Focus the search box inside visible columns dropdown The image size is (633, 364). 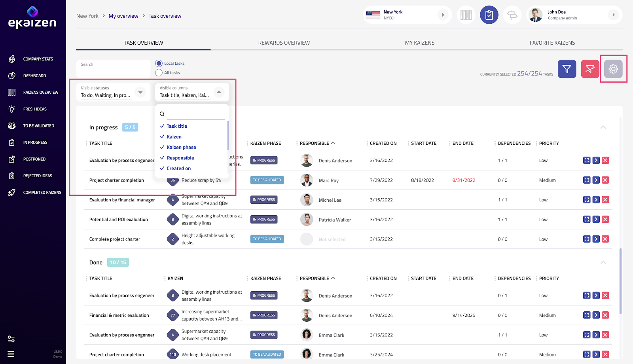196,114
